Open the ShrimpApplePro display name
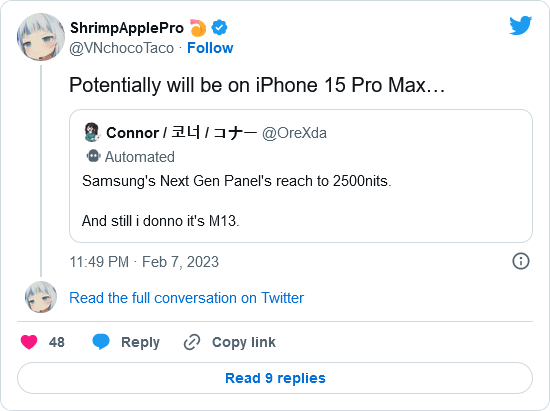Image resolution: width=550 pixels, height=411 pixels. pos(127,28)
